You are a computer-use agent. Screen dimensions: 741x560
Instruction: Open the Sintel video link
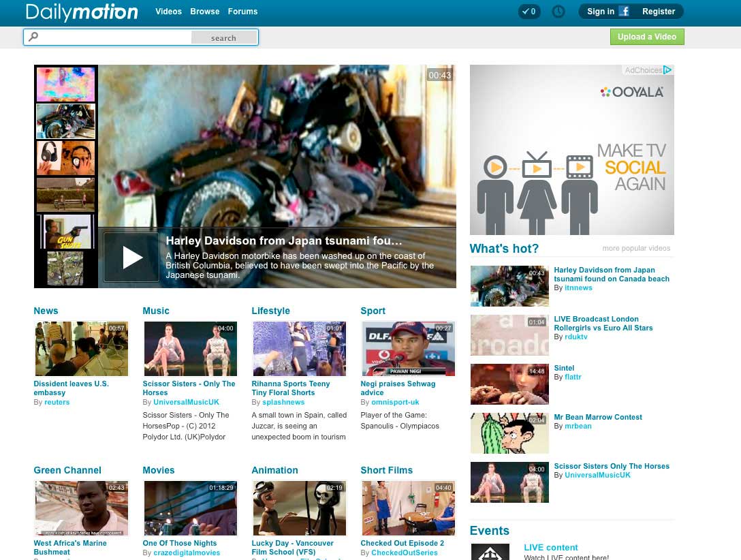click(x=564, y=369)
